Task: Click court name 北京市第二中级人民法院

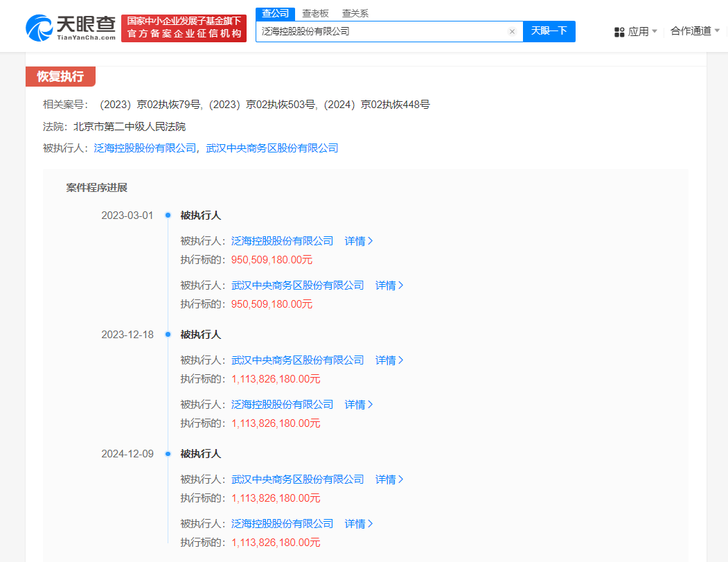Action: point(130,127)
